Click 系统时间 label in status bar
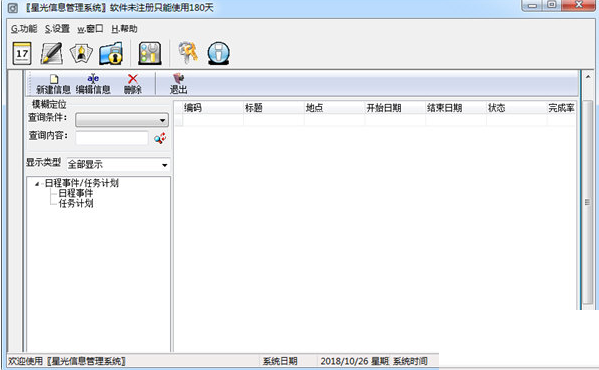Image resolution: width=599 pixels, height=370 pixels. [x=410, y=361]
